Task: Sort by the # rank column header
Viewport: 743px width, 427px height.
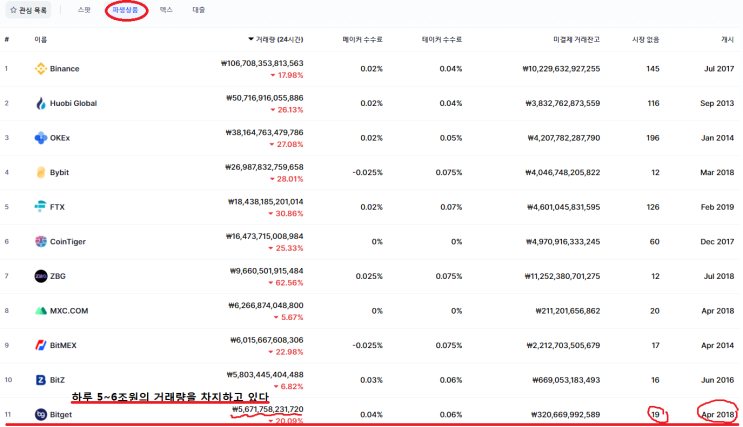Action: [7, 39]
